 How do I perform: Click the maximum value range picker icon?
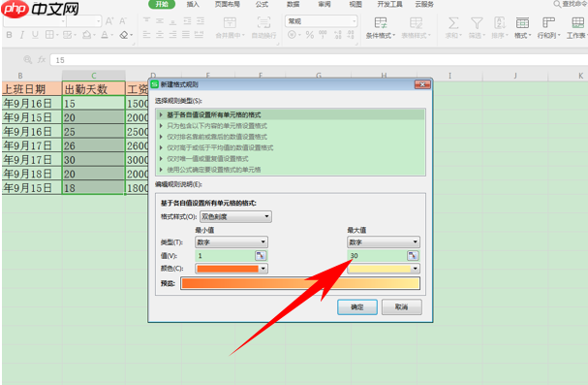(413, 256)
